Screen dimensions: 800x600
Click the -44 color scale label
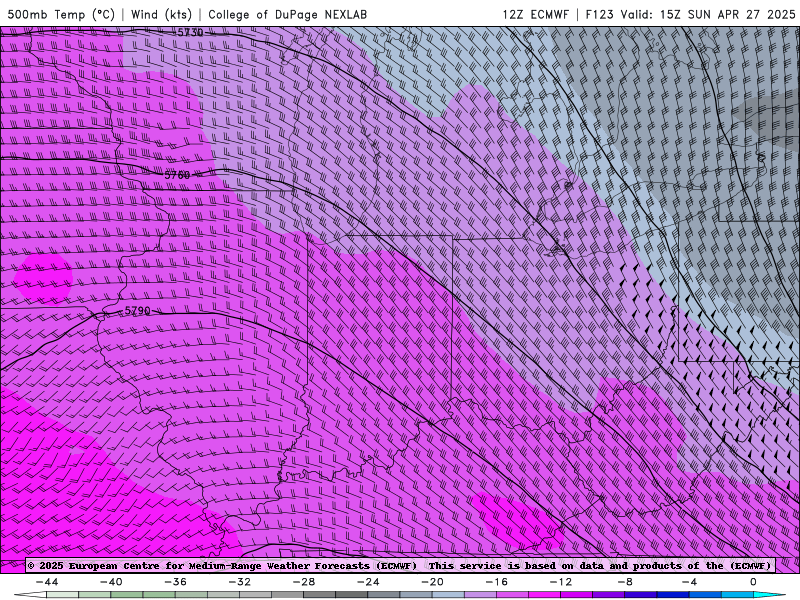pos(47,582)
